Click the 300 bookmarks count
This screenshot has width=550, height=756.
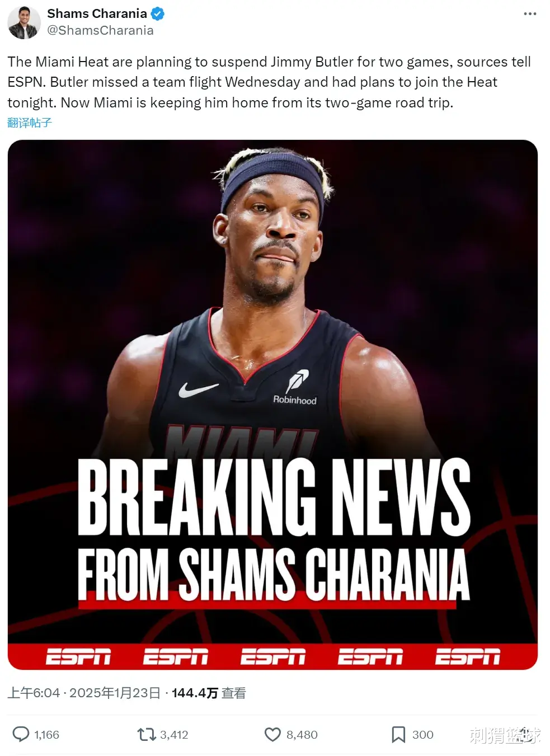click(x=422, y=734)
